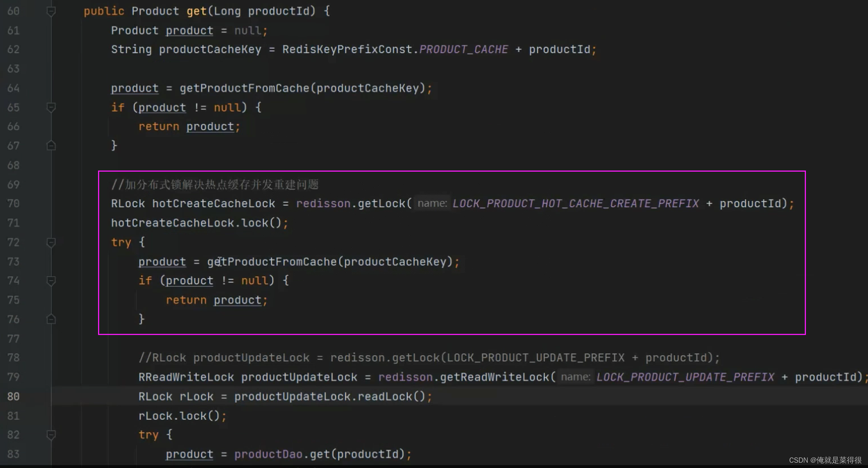
Task: Click return product on line 75
Action: (x=217, y=300)
